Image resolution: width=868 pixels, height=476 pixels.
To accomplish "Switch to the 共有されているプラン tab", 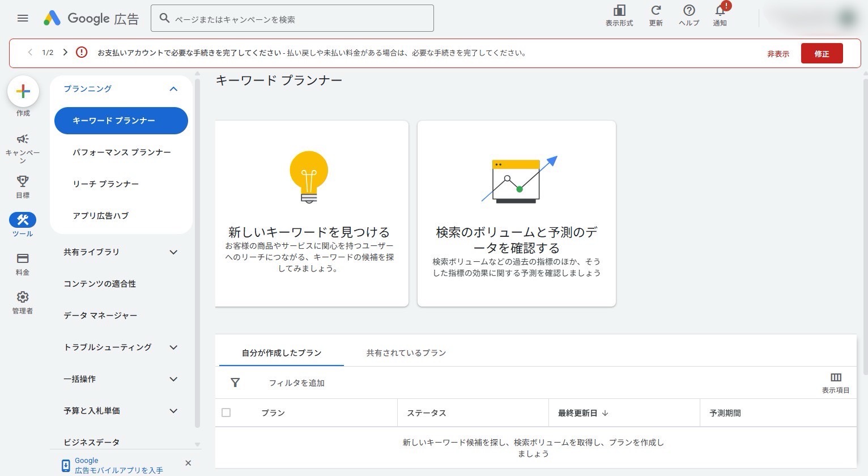I will [x=406, y=352].
